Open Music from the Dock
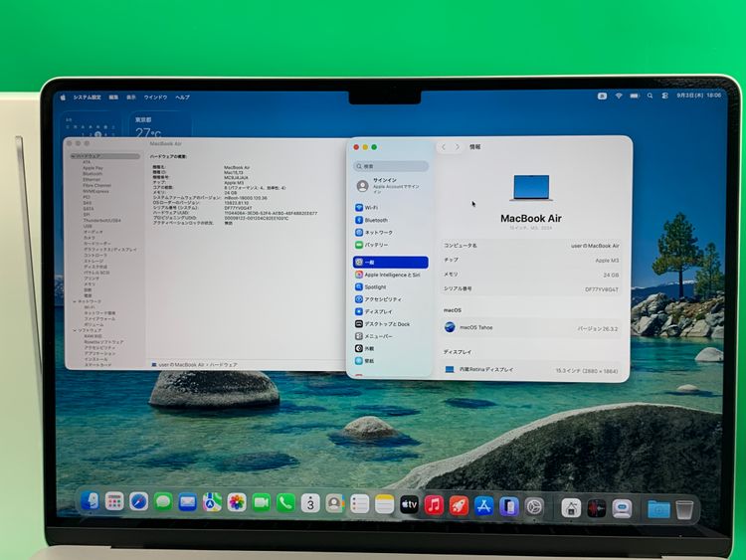746x560 pixels. (434, 505)
